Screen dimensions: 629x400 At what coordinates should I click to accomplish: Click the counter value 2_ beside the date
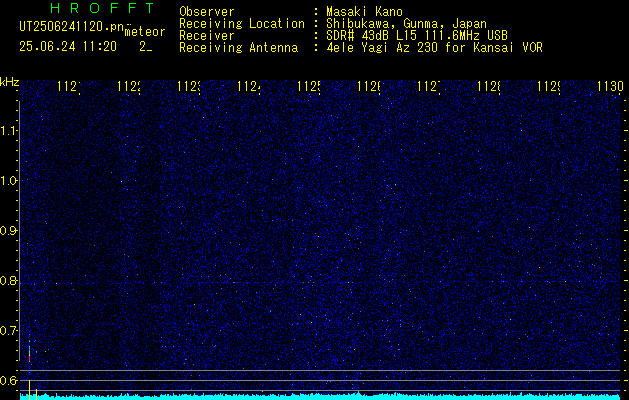(146, 47)
